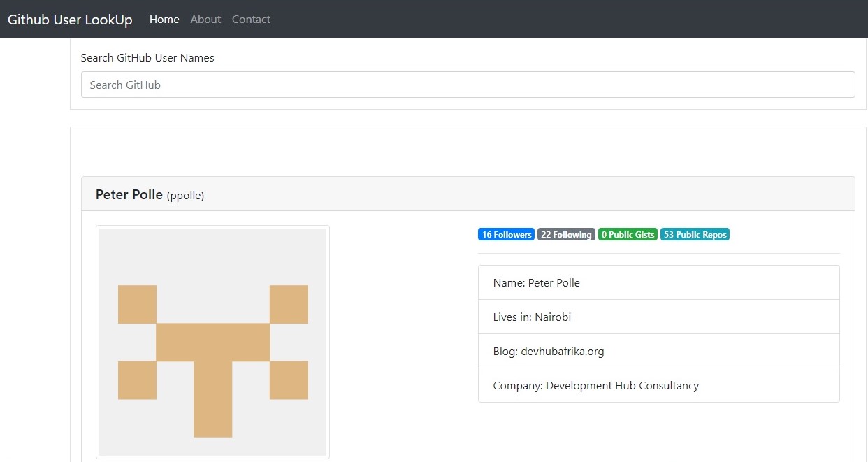Open the devhubafrika.org blog link
868x462 pixels.
(x=562, y=351)
